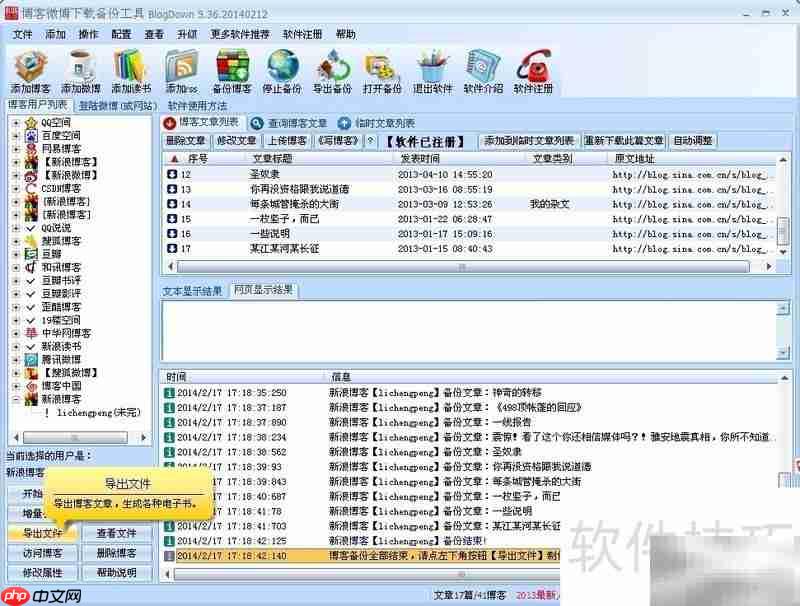Click the 删除博客 button
This screenshot has width=800, height=606.
tap(116, 553)
